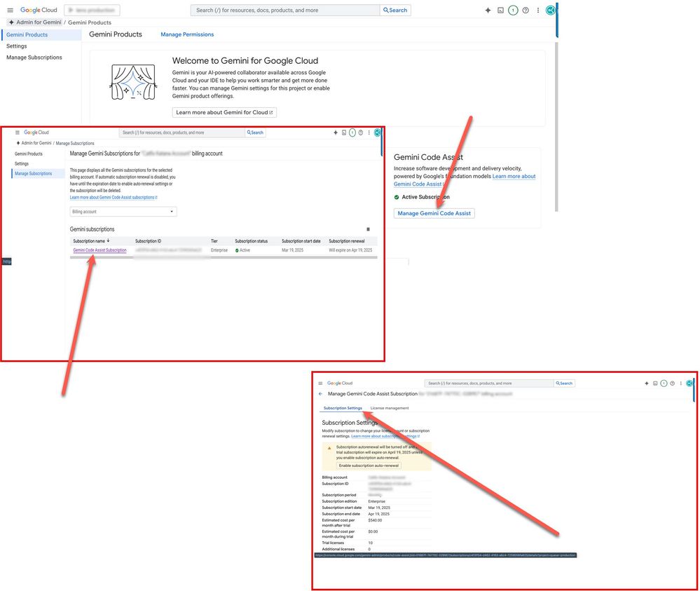Open the navigation menu on Manage Subscriptions page
The width and height of the screenshot is (700, 591).
point(18,133)
